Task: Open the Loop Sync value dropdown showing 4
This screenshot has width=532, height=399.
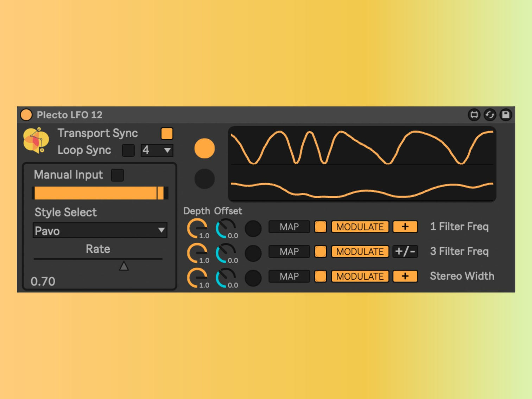Action: [x=157, y=150]
